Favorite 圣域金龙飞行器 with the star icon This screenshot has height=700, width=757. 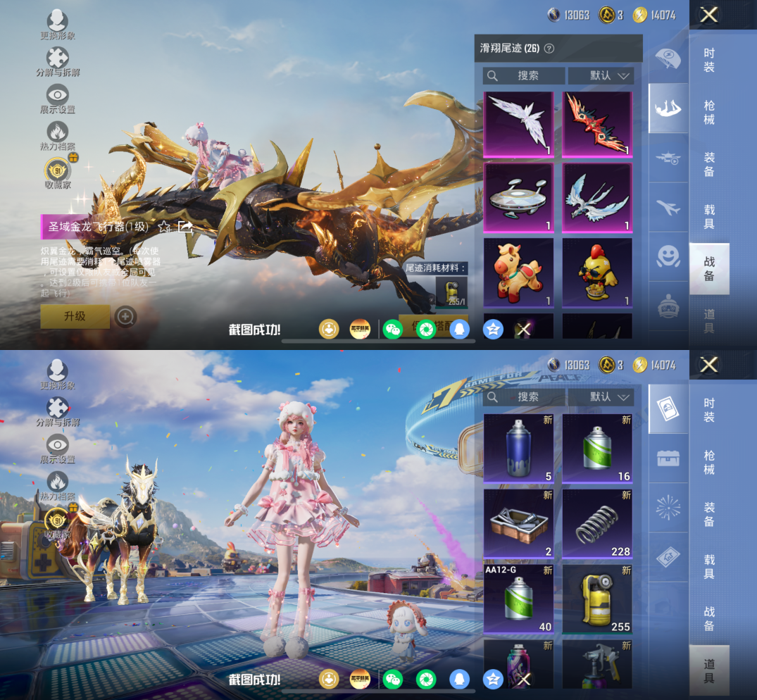click(164, 227)
